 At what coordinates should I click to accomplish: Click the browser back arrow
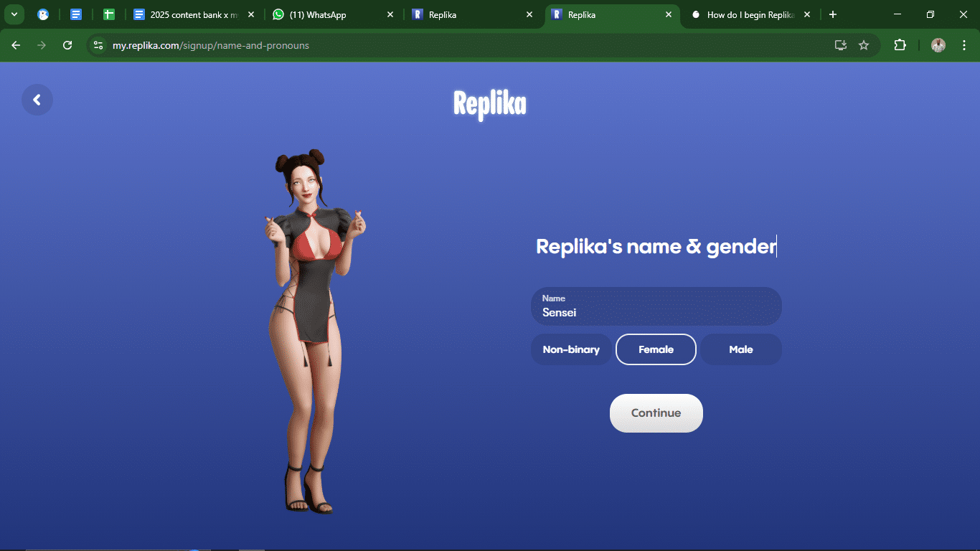16,45
